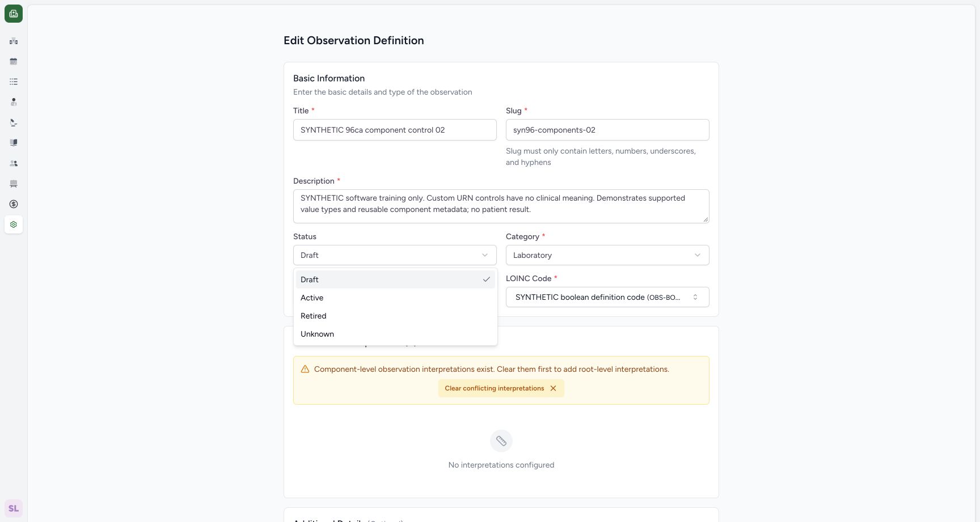Click into the Slug input field

tap(607, 130)
